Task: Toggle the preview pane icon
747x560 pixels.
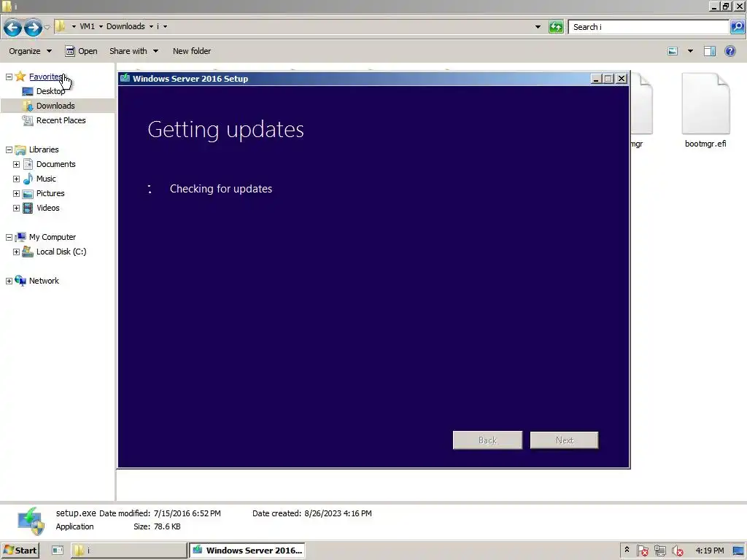Action: (x=710, y=51)
